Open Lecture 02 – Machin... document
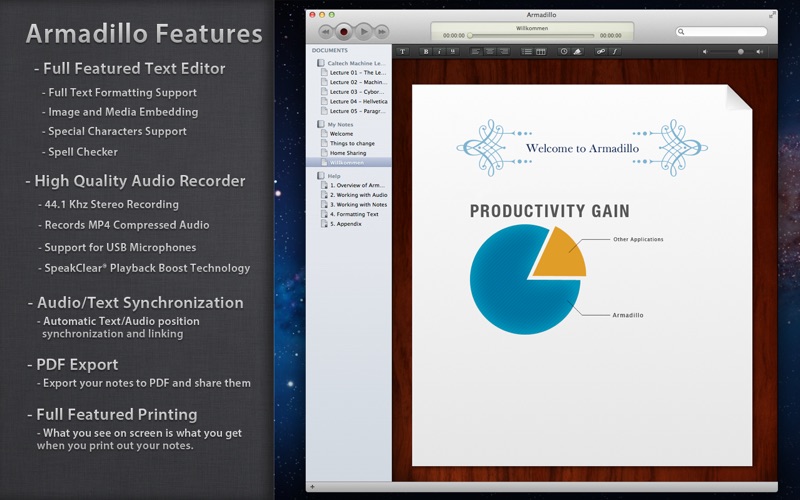800x500 pixels. click(354, 82)
